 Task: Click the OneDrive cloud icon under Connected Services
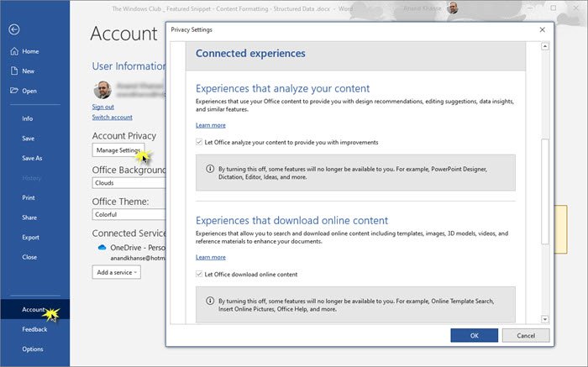pyautogui.click(x=102, y=248)
